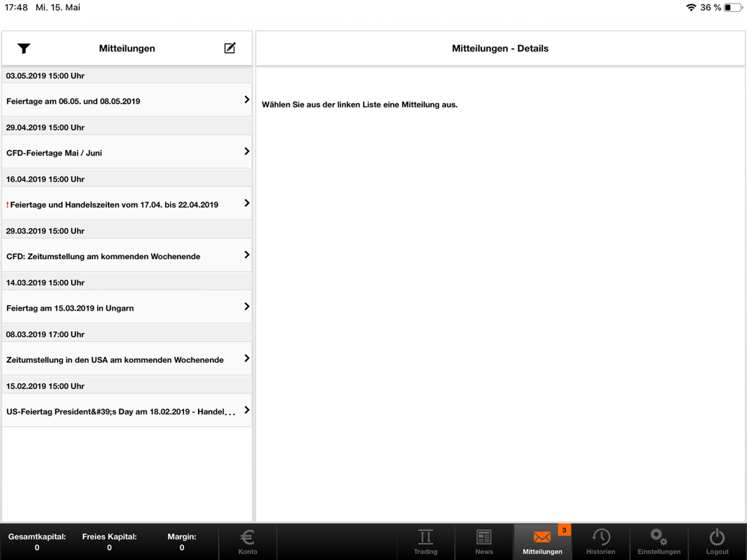This screenshot has width=747, height=560.
Task: Open the message filter funnel icon
Action: tap(24, 48)
